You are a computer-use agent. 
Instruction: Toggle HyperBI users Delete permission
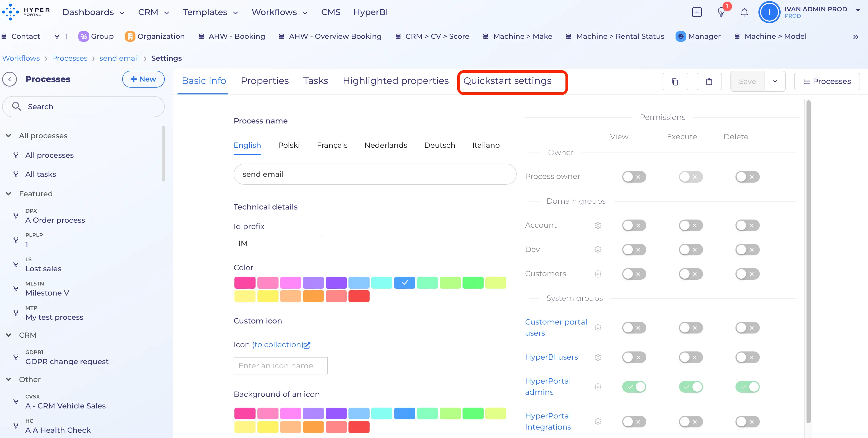[747, 357]
